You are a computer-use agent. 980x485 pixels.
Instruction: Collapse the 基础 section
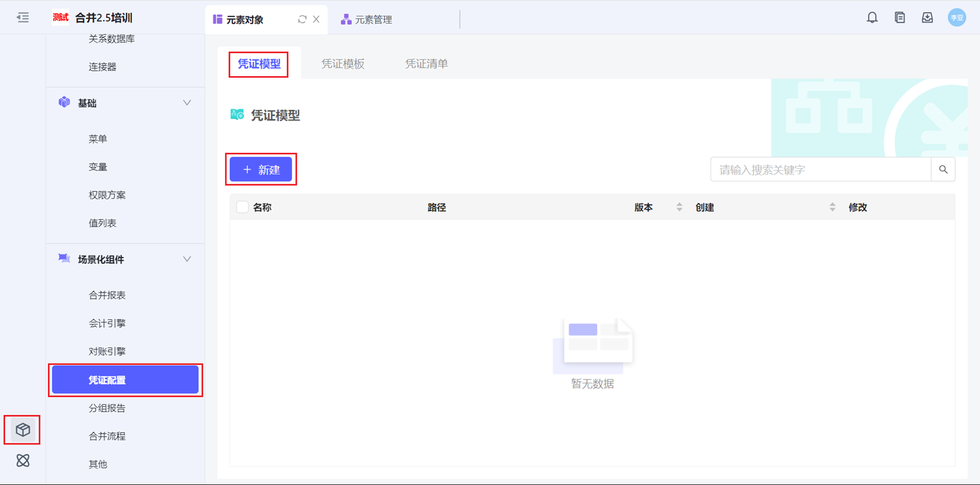pos(187,103)
